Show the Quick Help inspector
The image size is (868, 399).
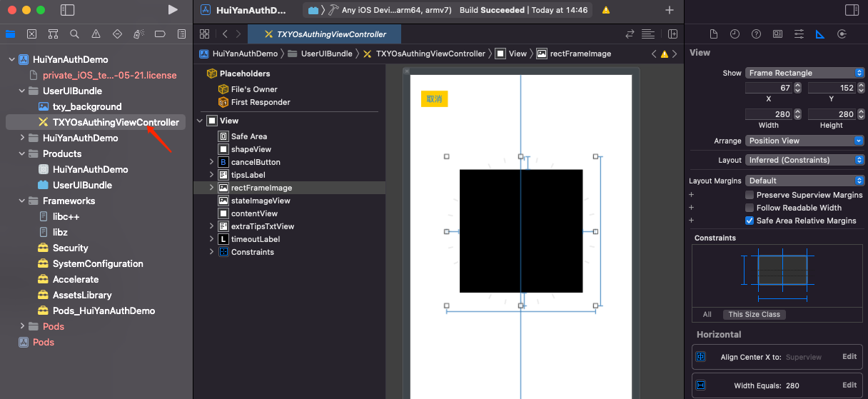(756, 34)
